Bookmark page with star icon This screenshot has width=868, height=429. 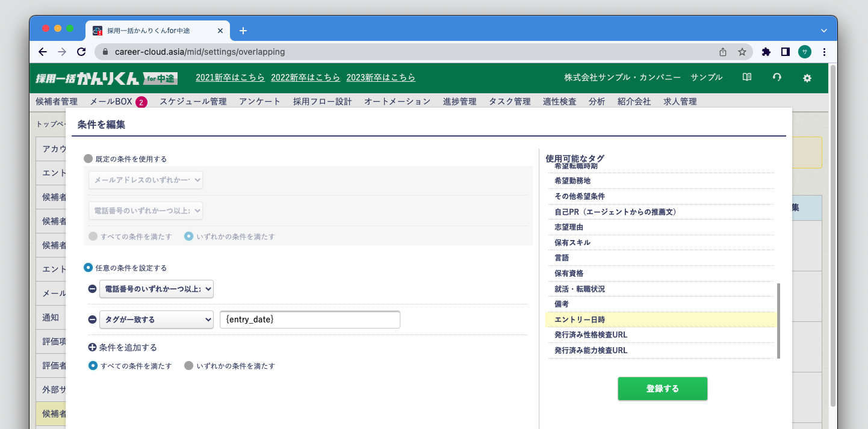742,52
